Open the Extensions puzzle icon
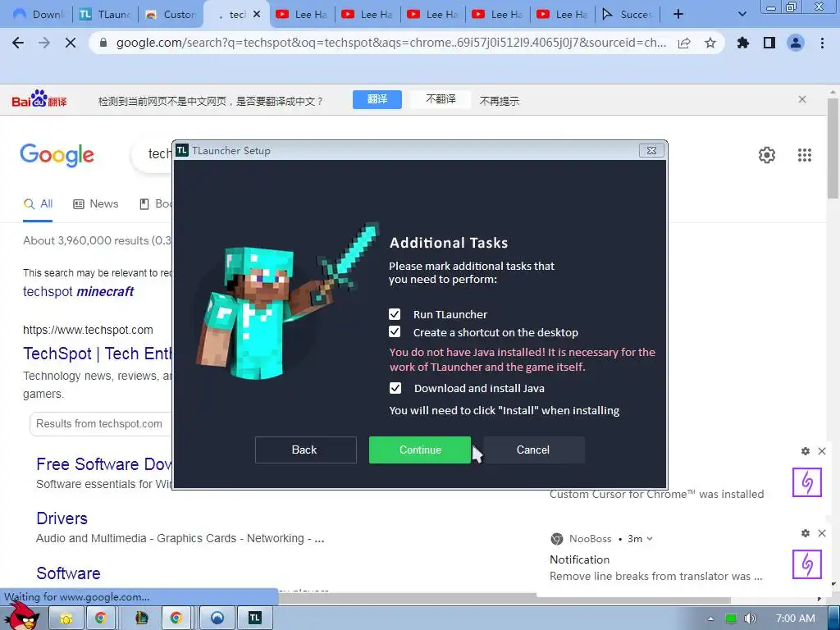840x630 pixels. coord(743,43)
